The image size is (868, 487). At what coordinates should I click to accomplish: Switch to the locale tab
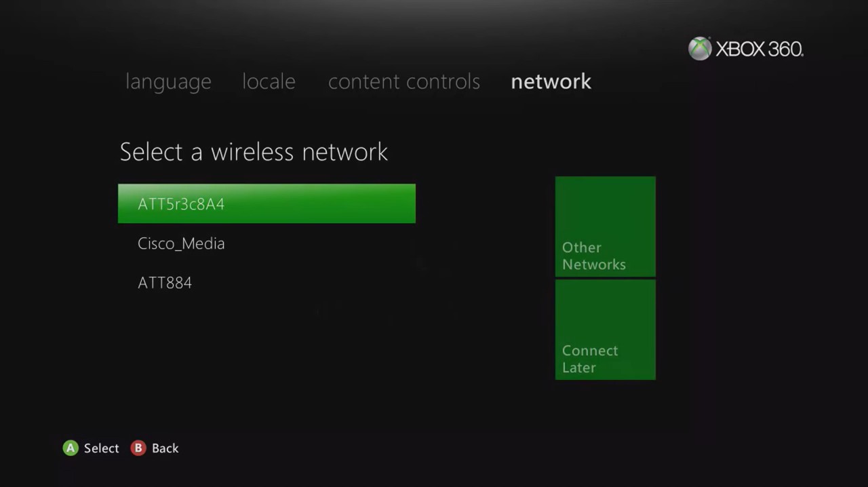coord(269,81)
